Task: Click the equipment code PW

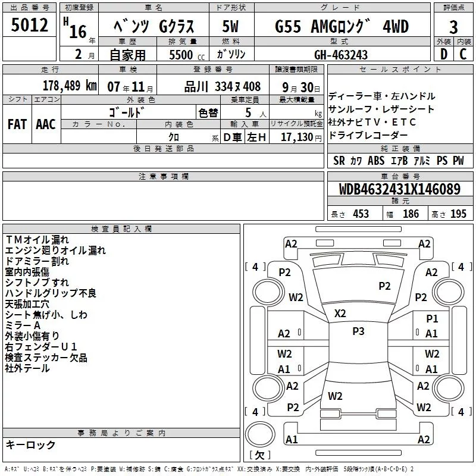Action: 458,161
